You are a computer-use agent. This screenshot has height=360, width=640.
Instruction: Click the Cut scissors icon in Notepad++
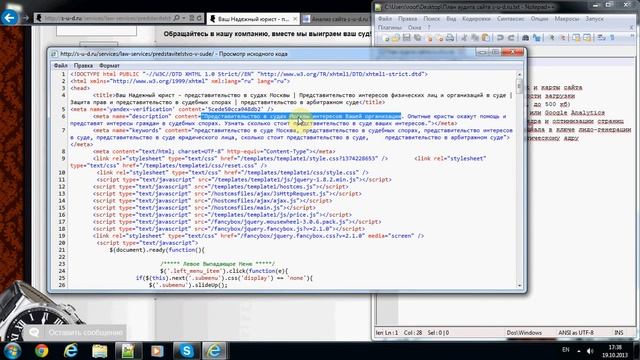click(x=464, y=38)
